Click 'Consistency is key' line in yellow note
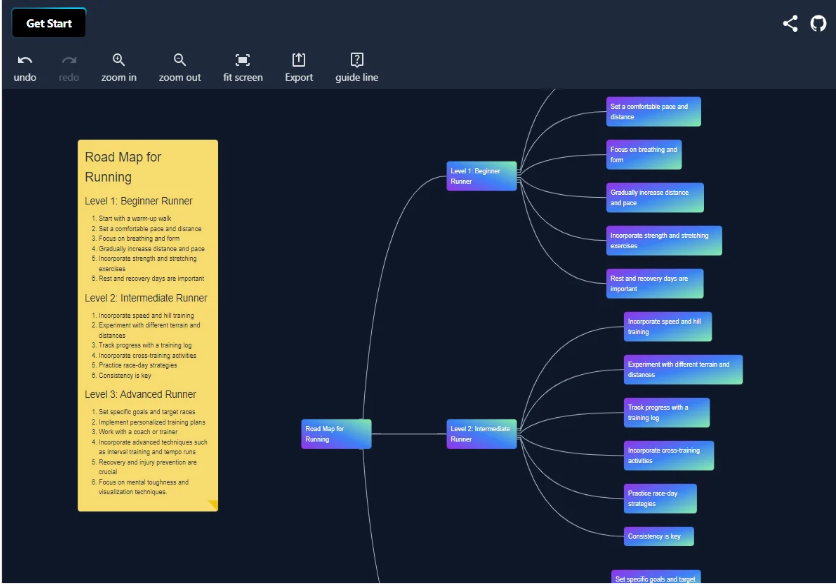 tap(125, 375)
